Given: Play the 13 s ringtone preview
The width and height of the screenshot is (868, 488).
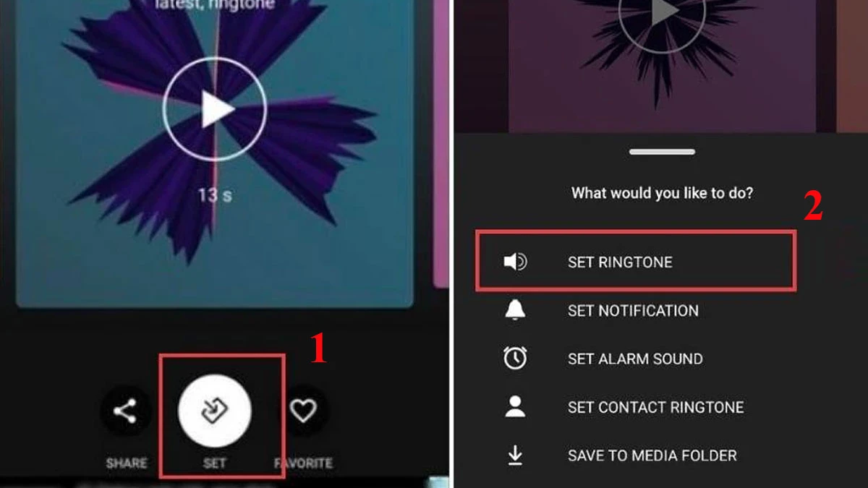Looking at the screenshot, I should coord(215,109).
